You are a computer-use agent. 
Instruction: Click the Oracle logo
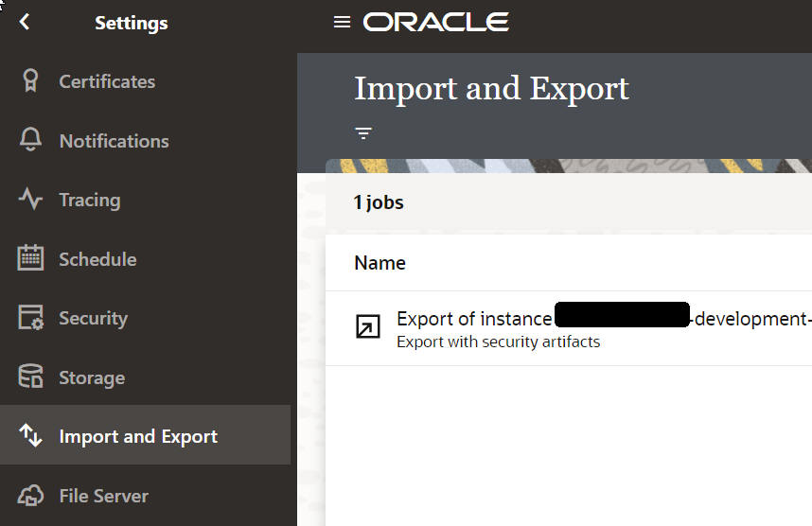click(x=436, y=22)
